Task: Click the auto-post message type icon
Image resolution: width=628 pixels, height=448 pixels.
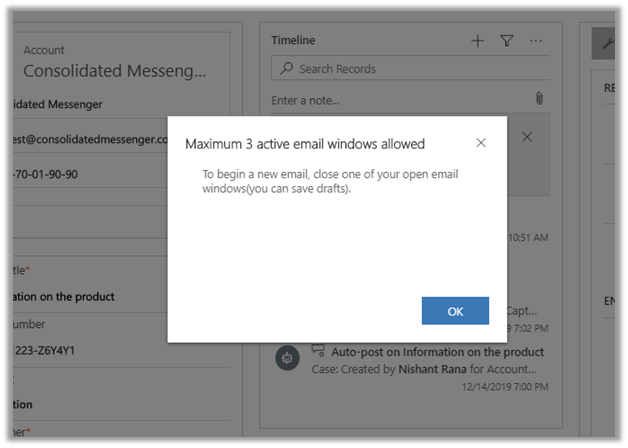Action: click(x=320, y=351)
